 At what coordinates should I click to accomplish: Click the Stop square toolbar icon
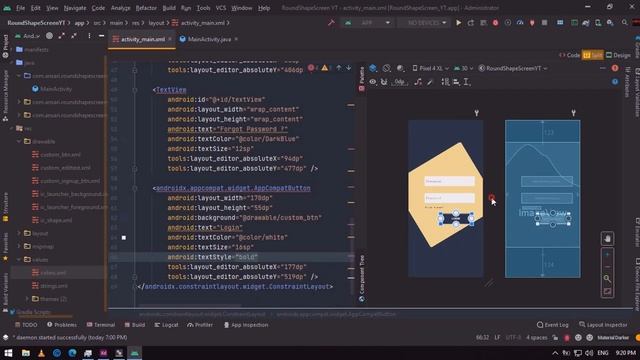click(x=544, y=23)
